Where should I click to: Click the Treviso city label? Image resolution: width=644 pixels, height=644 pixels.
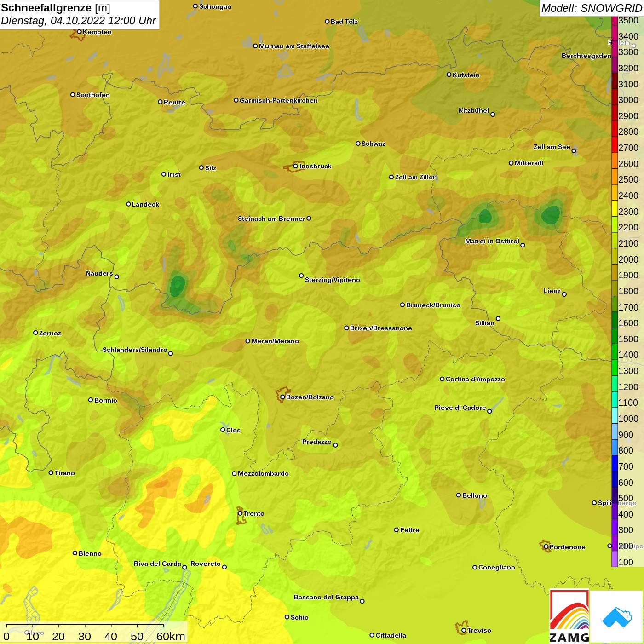(479, 630)
